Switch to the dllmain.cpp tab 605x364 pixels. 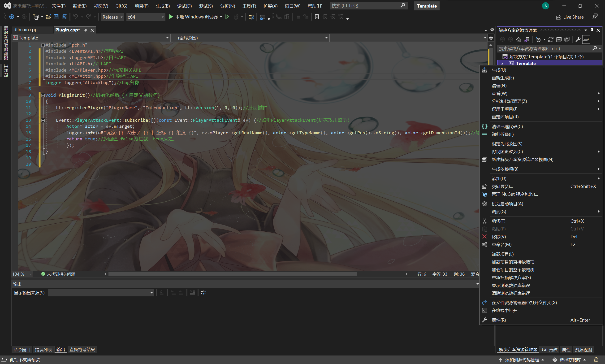pos(26,30)
